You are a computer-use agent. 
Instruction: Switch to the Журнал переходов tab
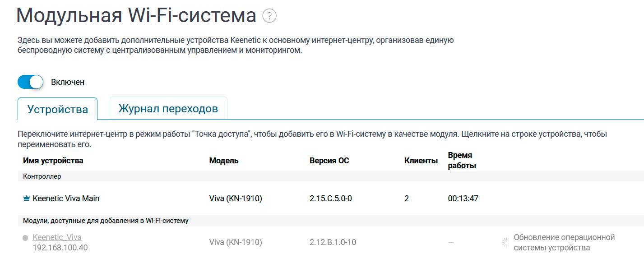(168, 109)
